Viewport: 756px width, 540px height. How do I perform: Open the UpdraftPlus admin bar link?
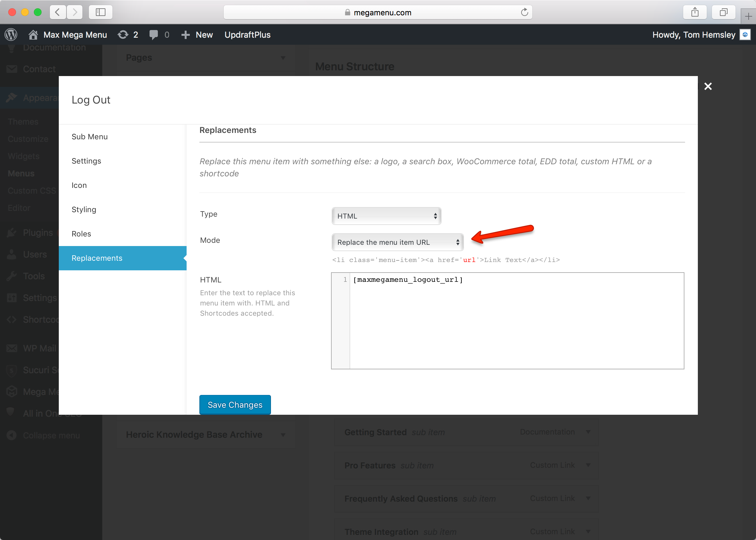[x=247, y=35]
